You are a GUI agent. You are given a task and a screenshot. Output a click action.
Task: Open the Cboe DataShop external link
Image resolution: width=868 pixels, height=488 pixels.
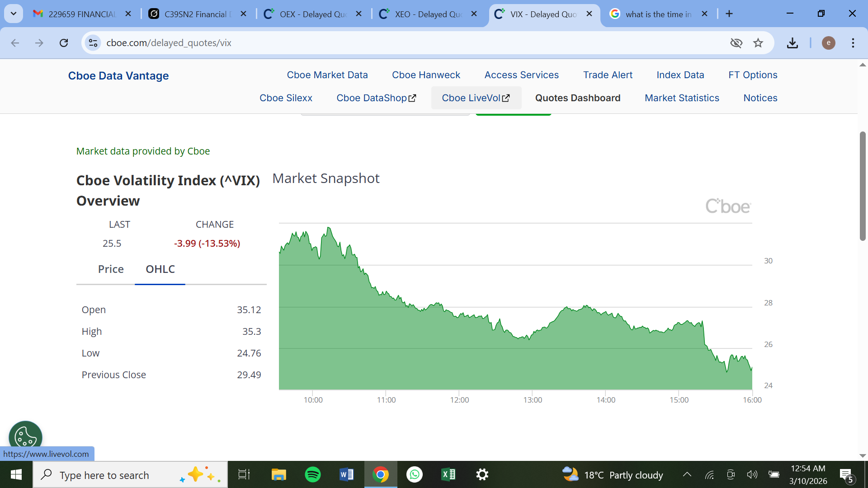coord(376,98)
